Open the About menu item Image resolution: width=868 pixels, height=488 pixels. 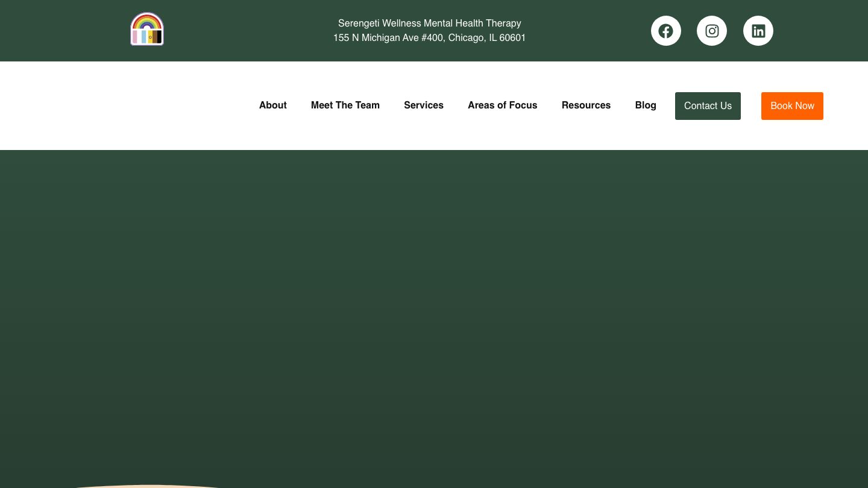[x=272, y=105]
